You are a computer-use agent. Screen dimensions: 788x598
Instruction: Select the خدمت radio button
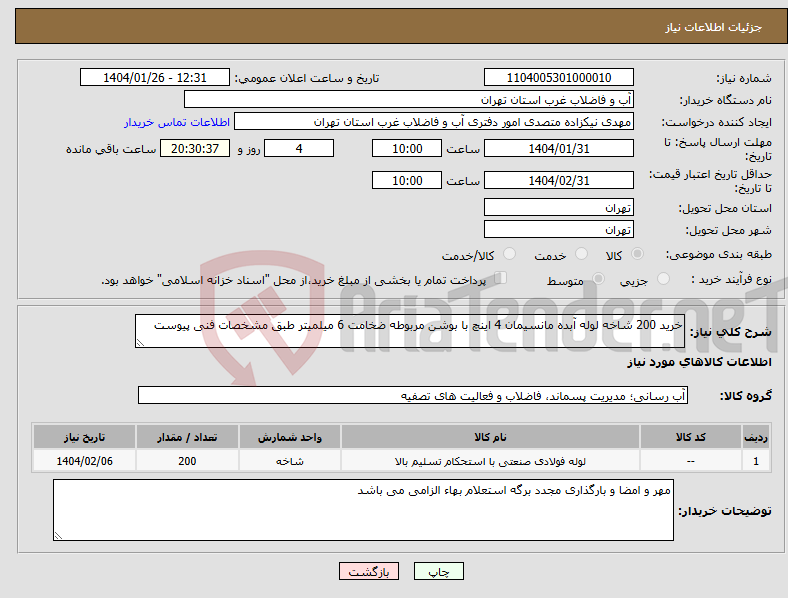tap(581, 254)
